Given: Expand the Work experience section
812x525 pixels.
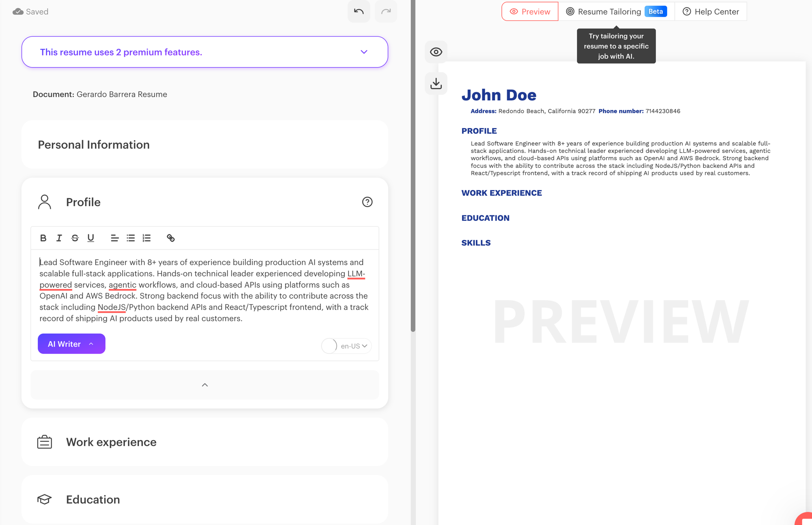Looking at the screenshot, I should point(205,442).
